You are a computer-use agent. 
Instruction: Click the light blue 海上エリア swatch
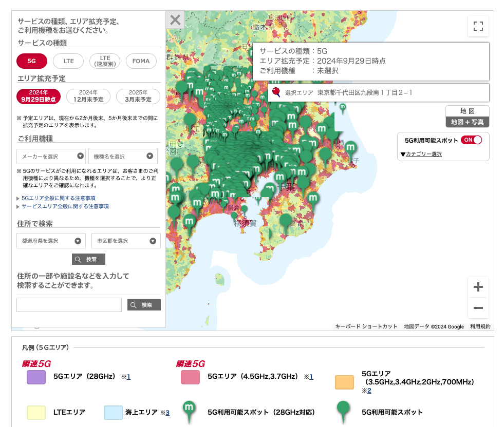(113, 413)
